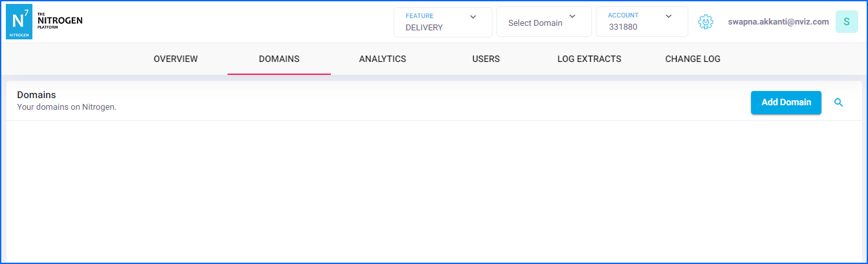Click the Nitrogen Platform wordmark
868x264 pixels.
click(60, 21)
